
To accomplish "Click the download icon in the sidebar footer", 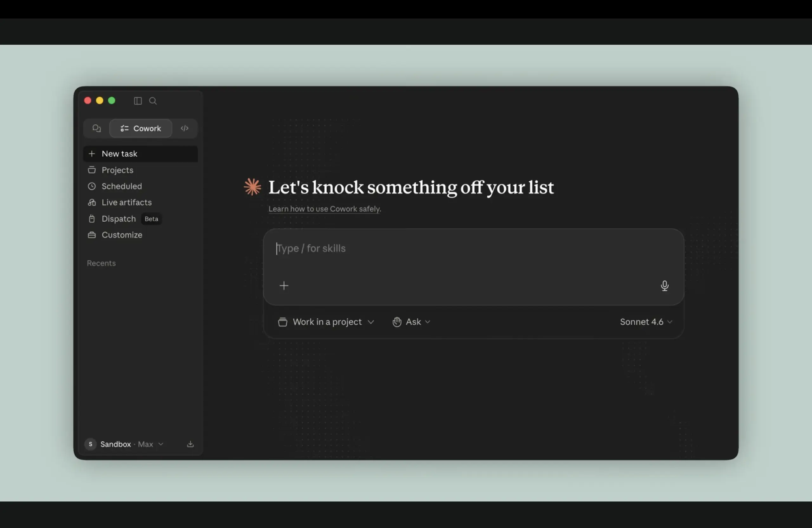I will (190, 444).
